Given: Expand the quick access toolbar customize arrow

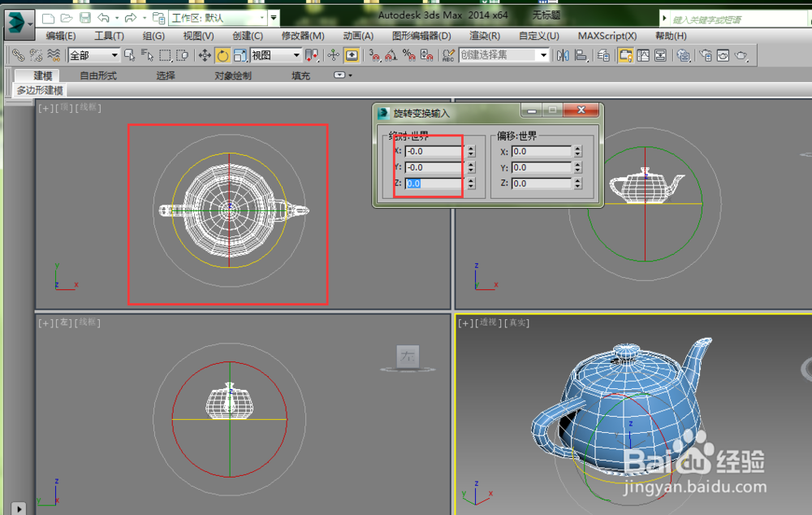Looking at the screenshot, I should 274,18.
